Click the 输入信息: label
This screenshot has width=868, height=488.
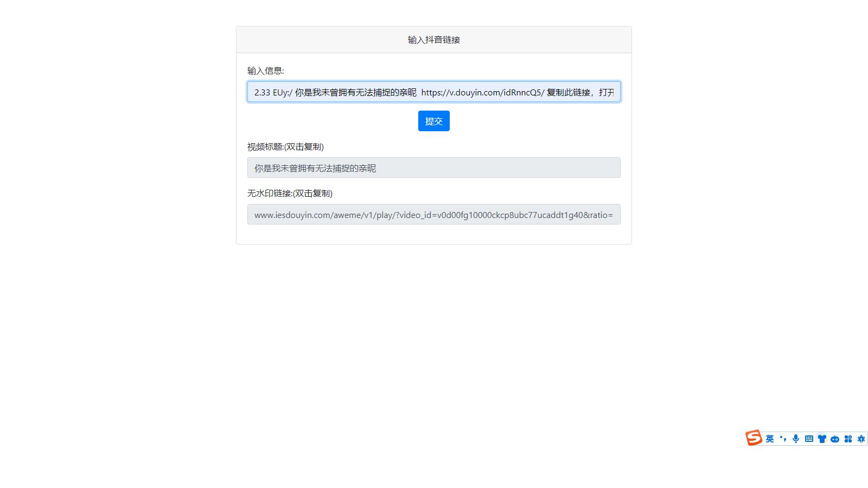point(266,71)
